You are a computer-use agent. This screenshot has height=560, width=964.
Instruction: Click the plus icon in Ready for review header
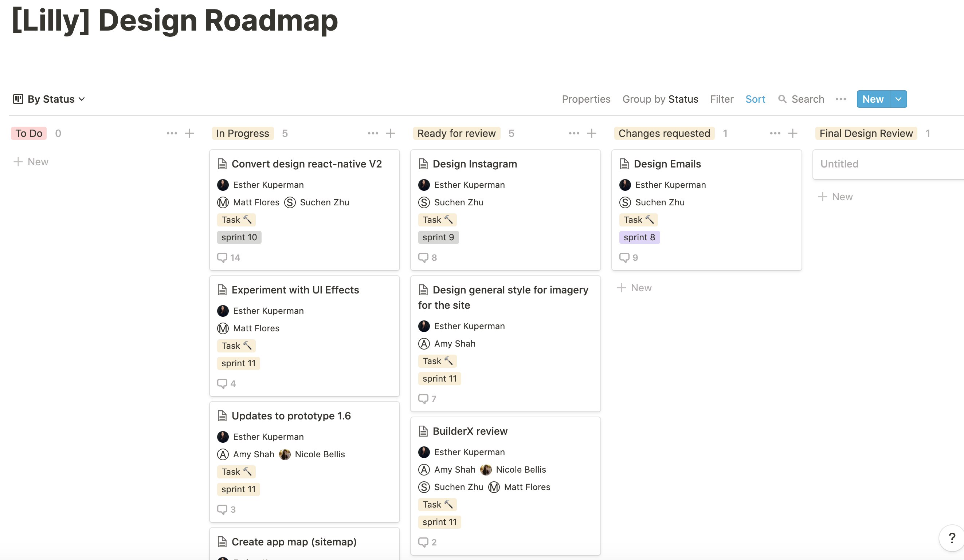(591, 133)
